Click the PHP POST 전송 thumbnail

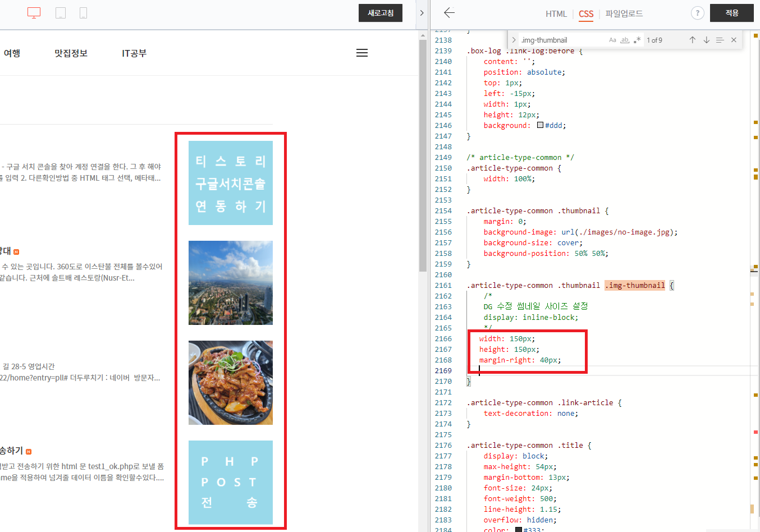coord(231,483)
